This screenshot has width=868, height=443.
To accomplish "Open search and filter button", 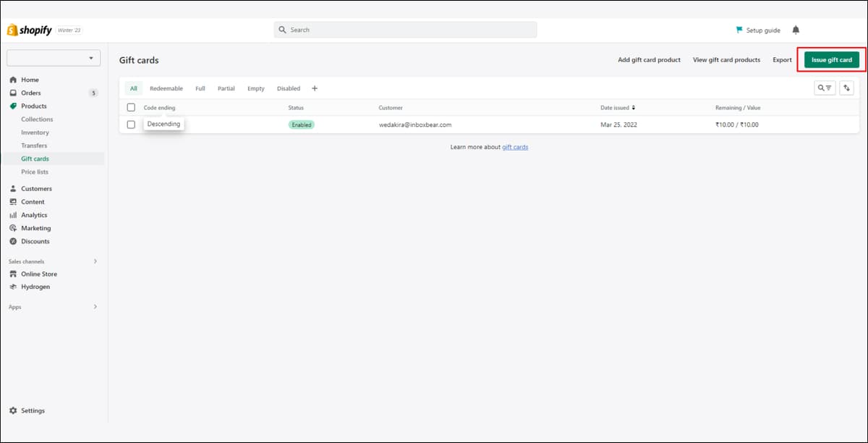I will 825,88.
